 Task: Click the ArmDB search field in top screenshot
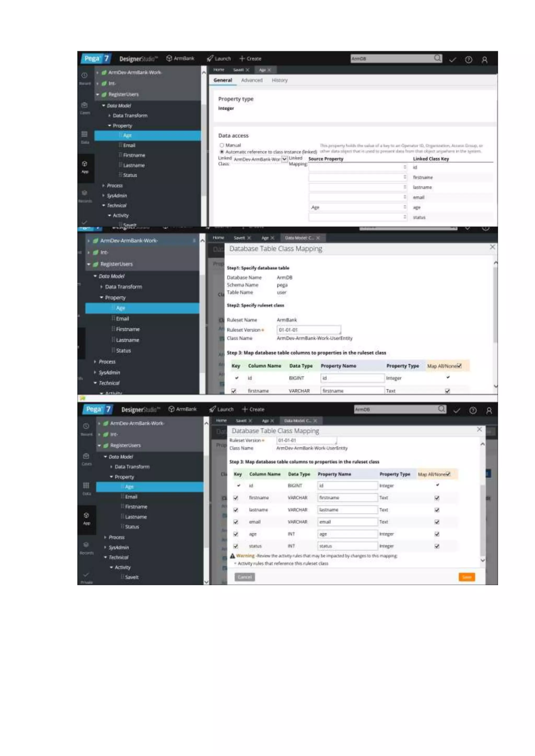click(392, 59)
